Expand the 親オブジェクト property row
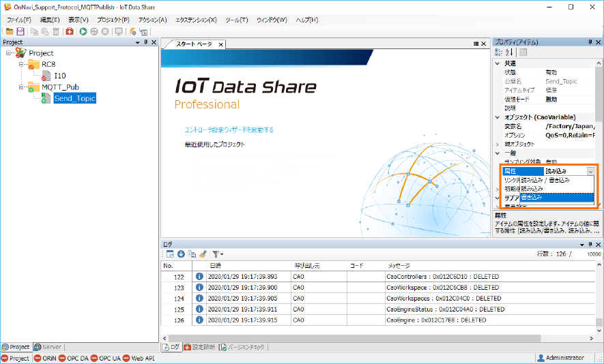This screenshot has height=364, width=604. 498,145
